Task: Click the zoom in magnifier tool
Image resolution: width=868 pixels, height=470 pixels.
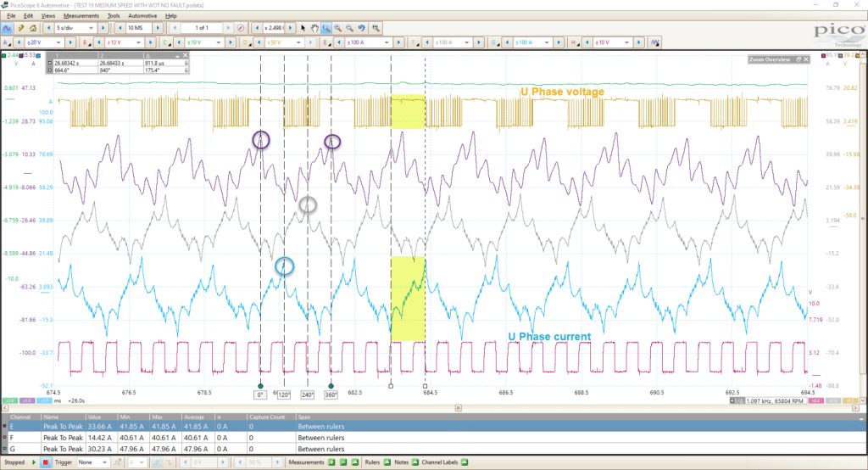Action: pos(337,28)
